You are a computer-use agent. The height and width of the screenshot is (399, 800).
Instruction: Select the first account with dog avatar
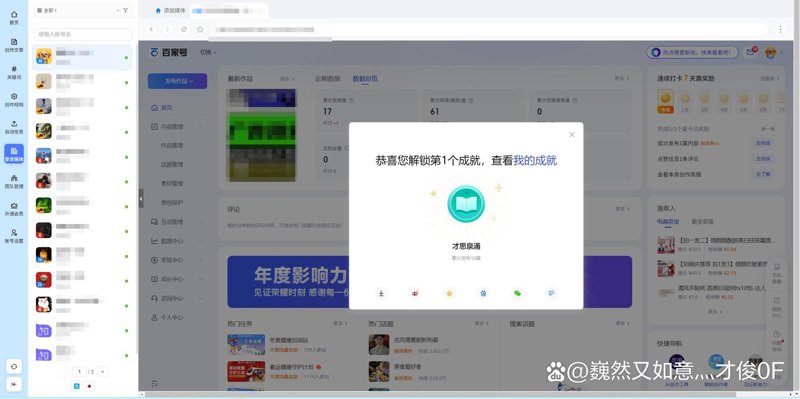coord(82,57)
